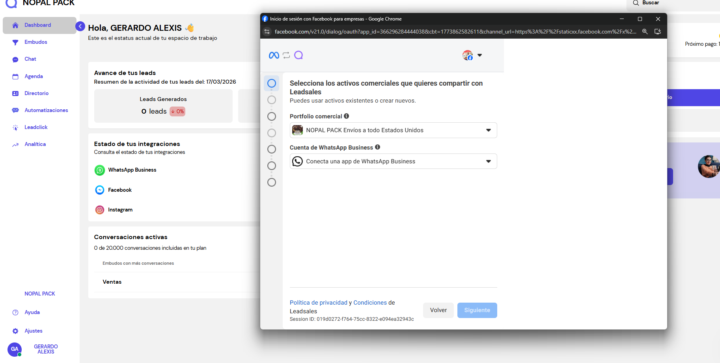
Task: Open Ayuda help link
Action: (32, 313)
